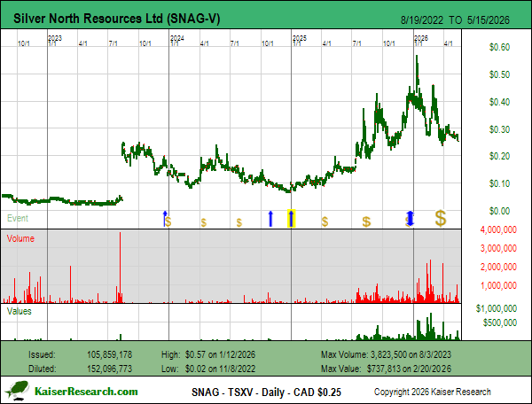Screen dimensions: 532x404
Task: Click the $500,000 values axis label
Action: (x=500, y=322)
